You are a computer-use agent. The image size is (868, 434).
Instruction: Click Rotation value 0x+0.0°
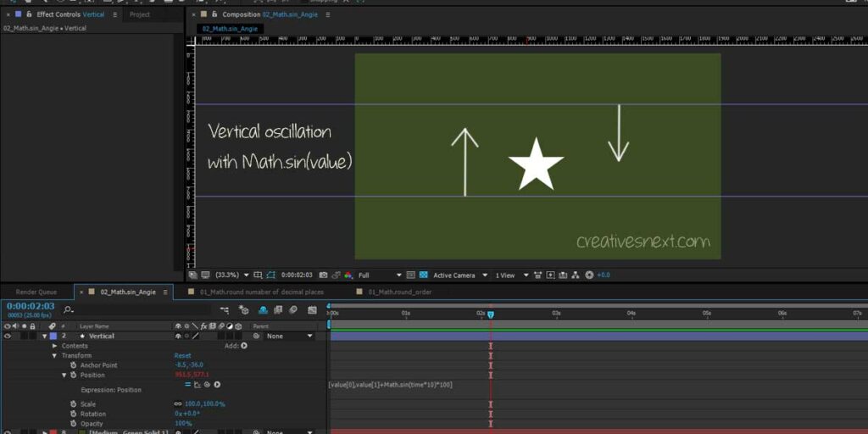187,414
